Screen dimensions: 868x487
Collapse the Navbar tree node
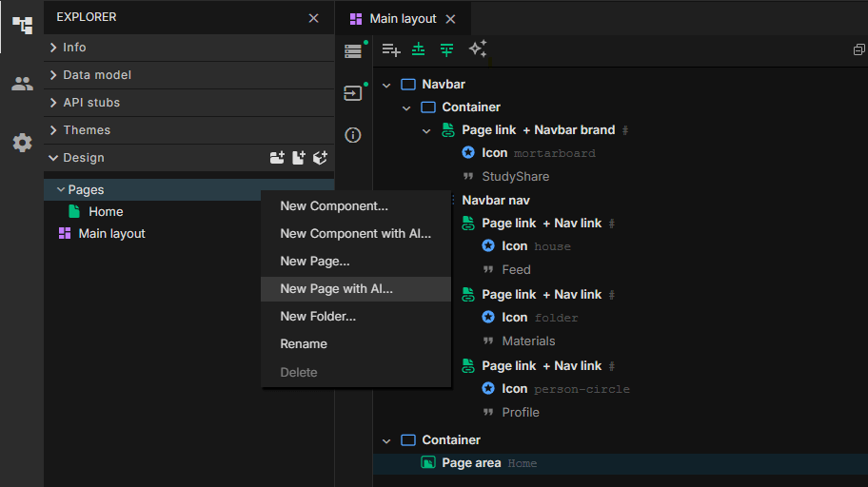click(x=386, y=85)
